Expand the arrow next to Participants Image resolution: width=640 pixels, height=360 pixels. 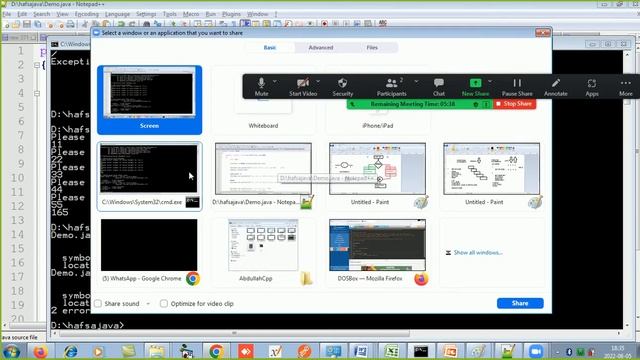point(416,81)
